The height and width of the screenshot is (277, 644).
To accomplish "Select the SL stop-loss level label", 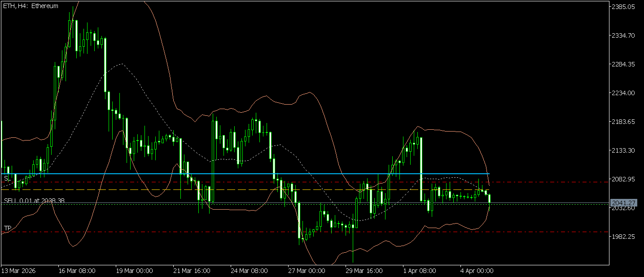I will [x=7, y=179].
